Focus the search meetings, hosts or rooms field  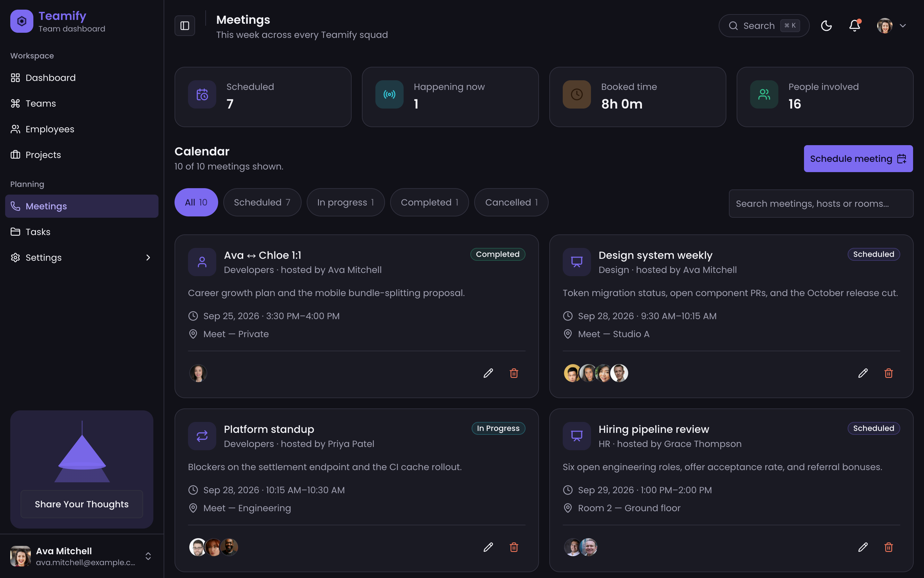click(821, 204)
